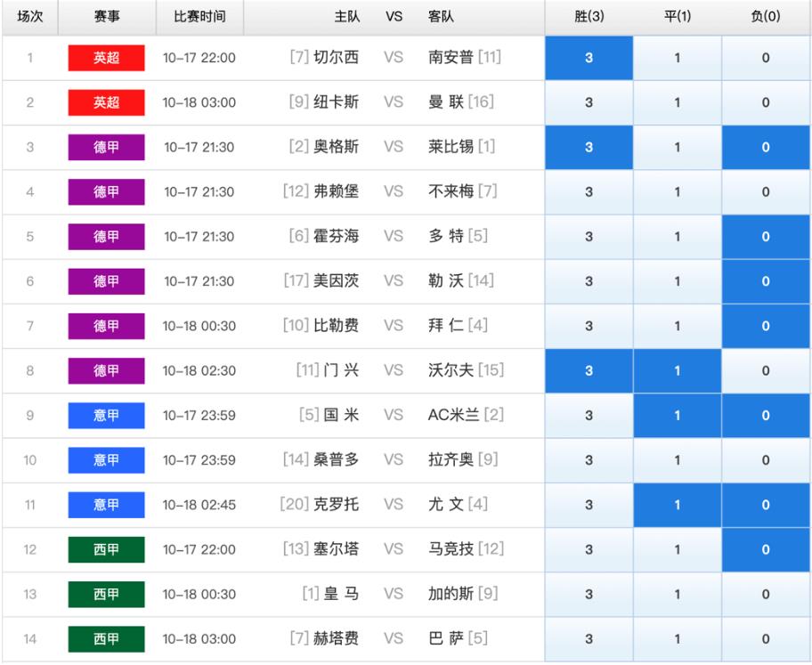
Task: Click home team 比勒费
Action: pos(336,325)
